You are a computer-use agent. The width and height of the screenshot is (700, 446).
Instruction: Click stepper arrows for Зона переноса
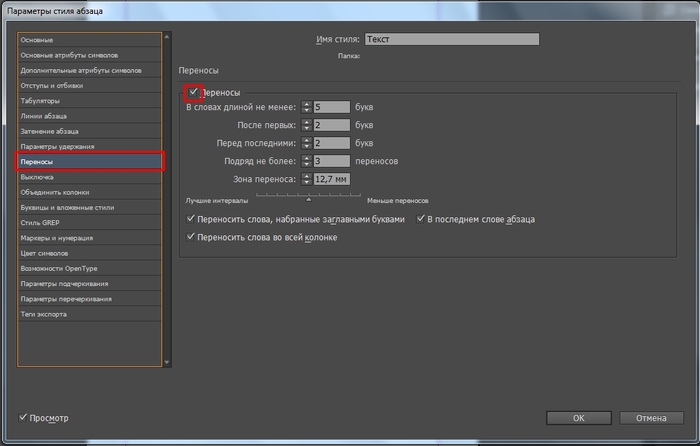pos(307,179)
